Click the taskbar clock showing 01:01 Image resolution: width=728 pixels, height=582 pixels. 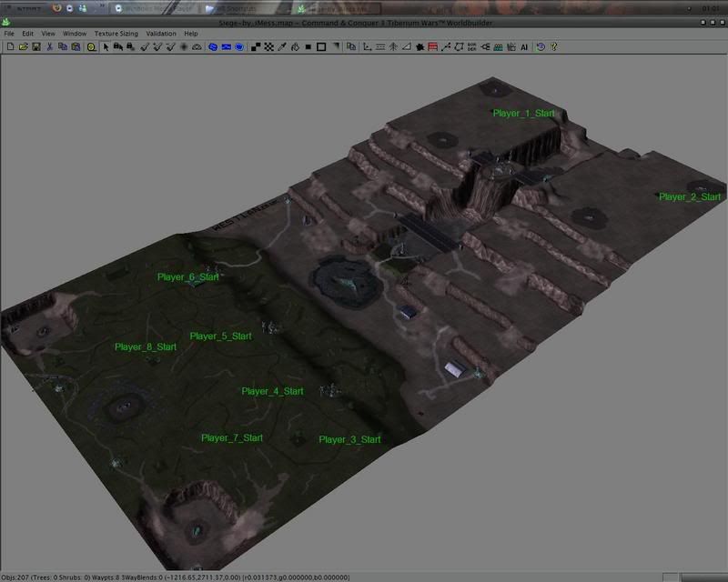711,8
